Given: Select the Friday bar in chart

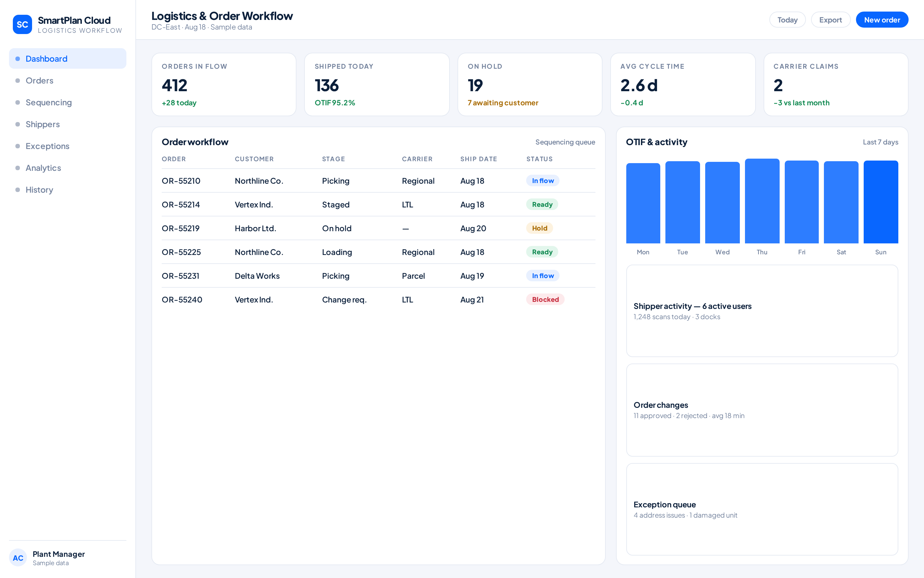Looking at the screenshot, I should [801, 202].
